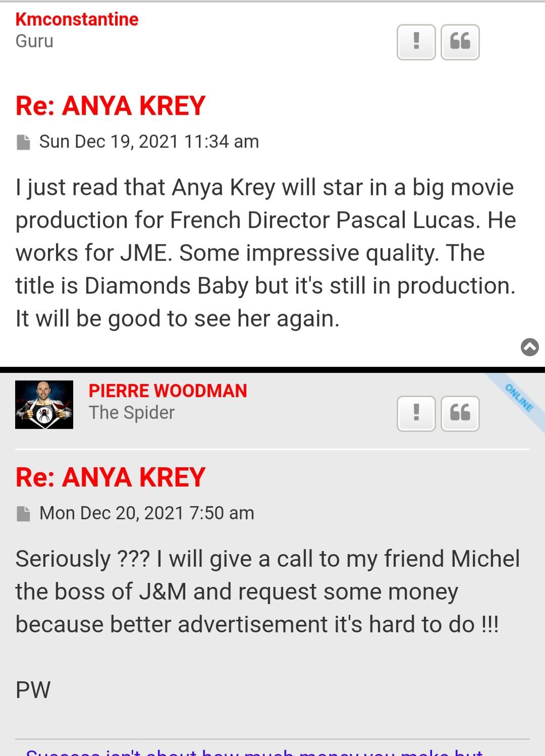This screenshot has height=756, width=545.
Task: Click the "Guru" rank label
Action: (x=34, y=41)
